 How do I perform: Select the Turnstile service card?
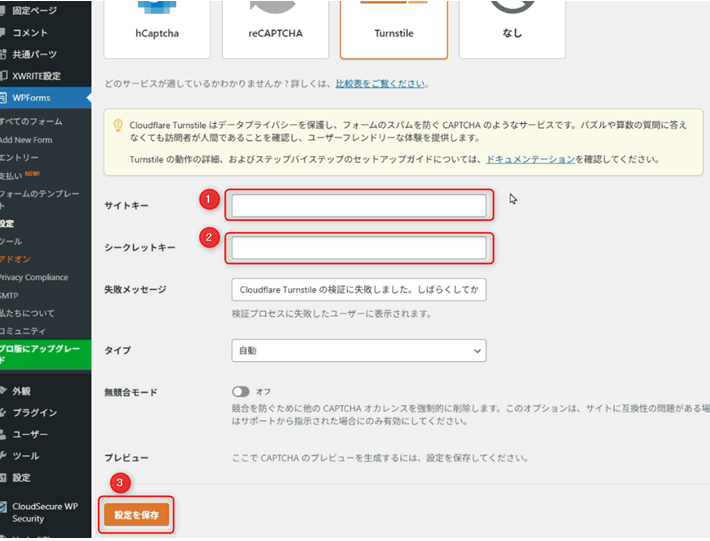[x=394, y=29]
